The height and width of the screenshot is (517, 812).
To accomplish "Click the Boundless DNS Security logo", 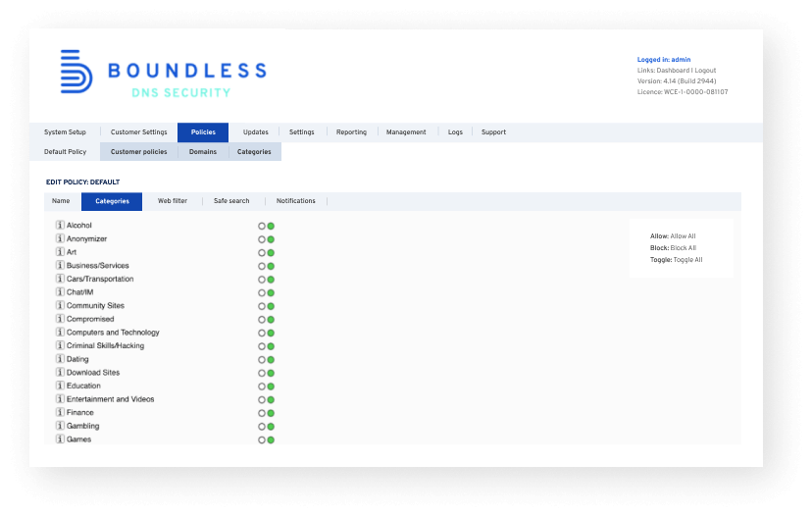I will pyautogui.click(x=164, y=73).
